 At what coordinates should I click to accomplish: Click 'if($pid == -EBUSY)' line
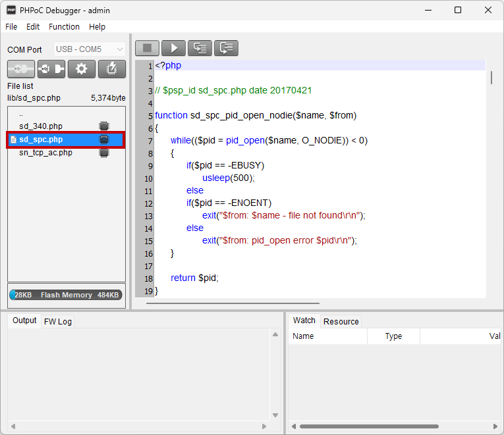[225, 165]
